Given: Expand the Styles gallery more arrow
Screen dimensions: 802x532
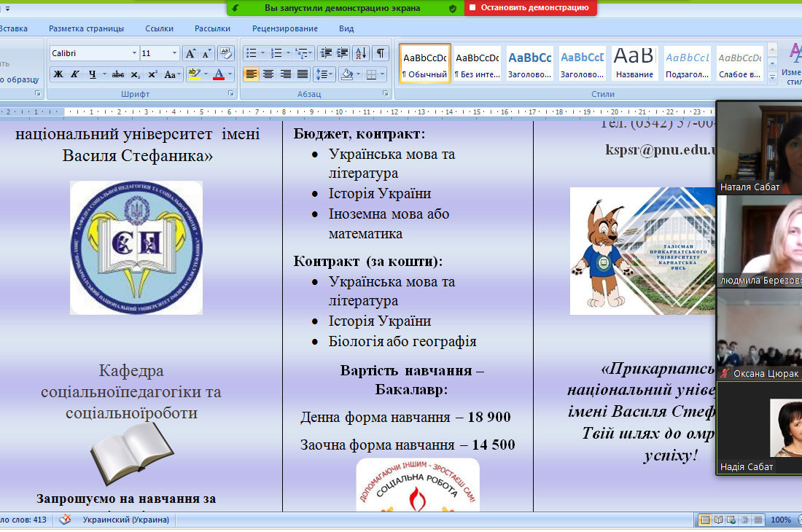Looking at the screenshot, I should [772, 76].
